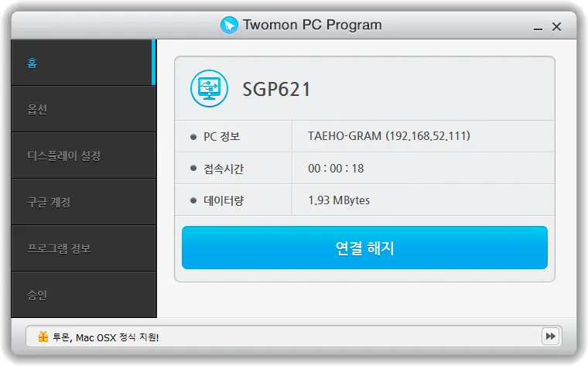
Task: Open the '투몬, Mac OSX 정식 지원!' notice
Action: [106, 337]
